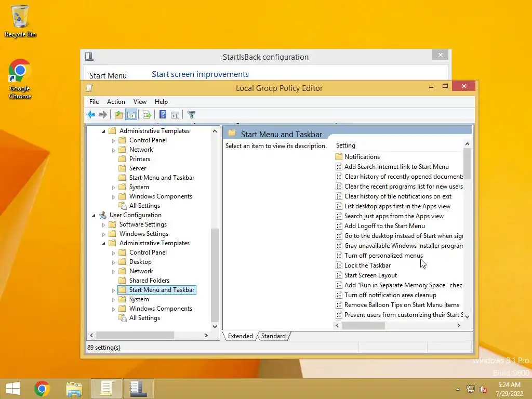Click the settings list horizontal scrollbar thumb
The width and height of the screenshot is (532, 399).
click(x=363, y=325)
